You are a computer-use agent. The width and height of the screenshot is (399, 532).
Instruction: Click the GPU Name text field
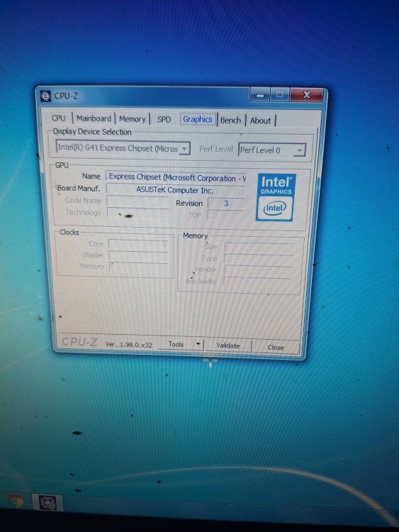tap(176, 178)
